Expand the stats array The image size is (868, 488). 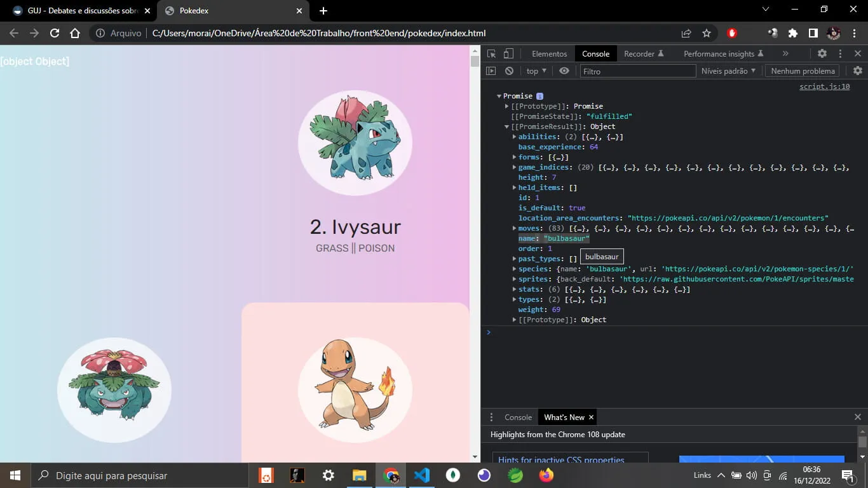515,289
